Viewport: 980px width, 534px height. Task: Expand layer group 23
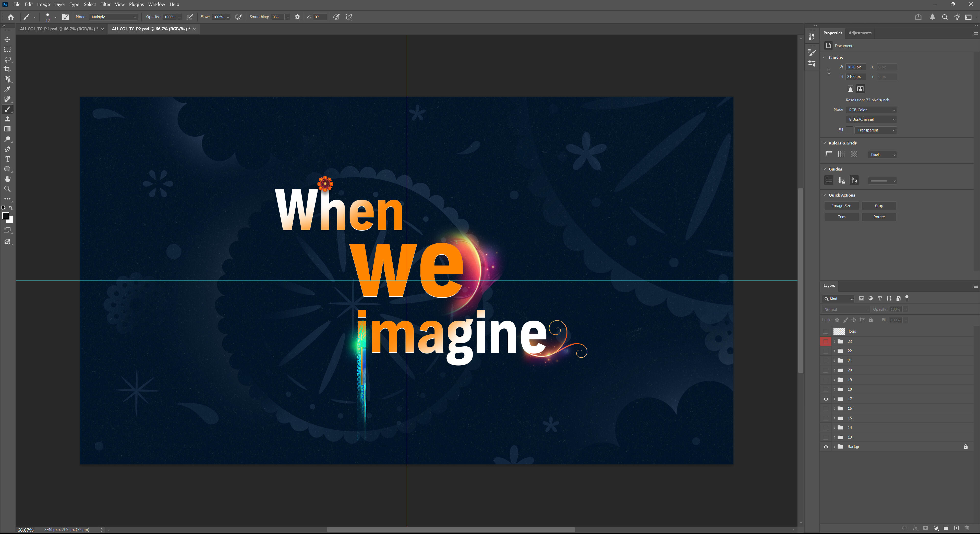(834, 342)
